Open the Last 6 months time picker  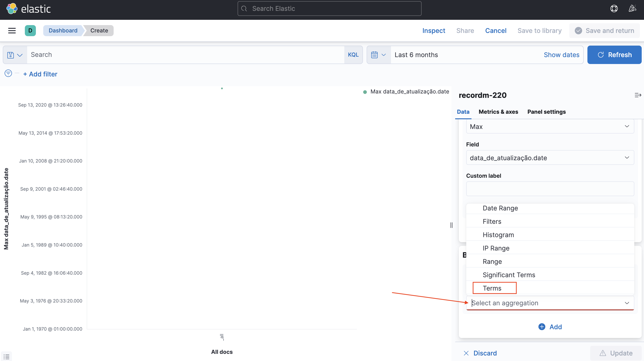point(416,55)
